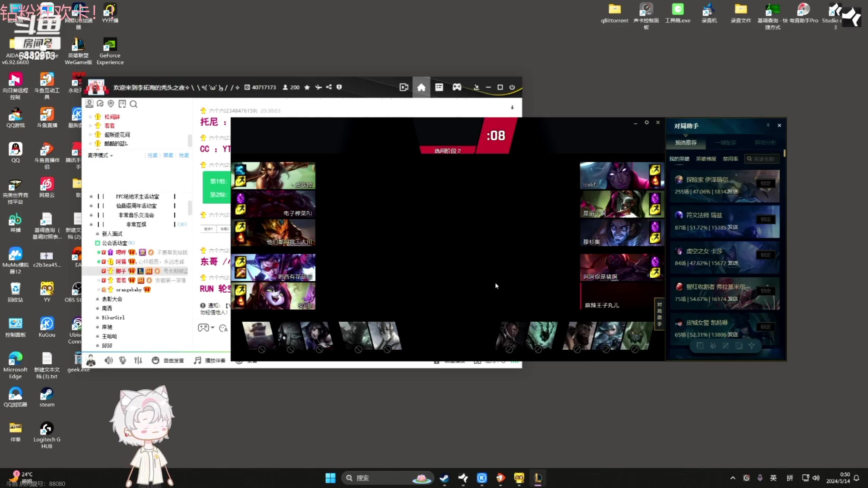Open the GeForce Experience desktop icon
This screenshot has width=868, height=488.
(110, 51)
